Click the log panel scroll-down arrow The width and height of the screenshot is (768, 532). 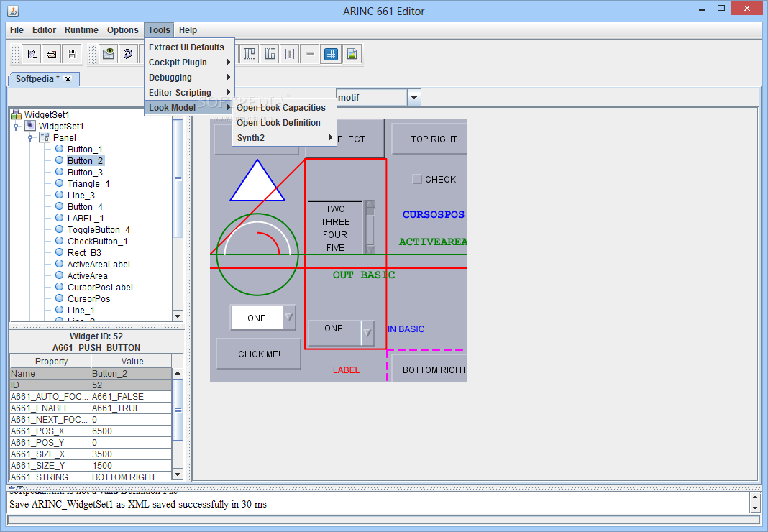coord(755,508)
